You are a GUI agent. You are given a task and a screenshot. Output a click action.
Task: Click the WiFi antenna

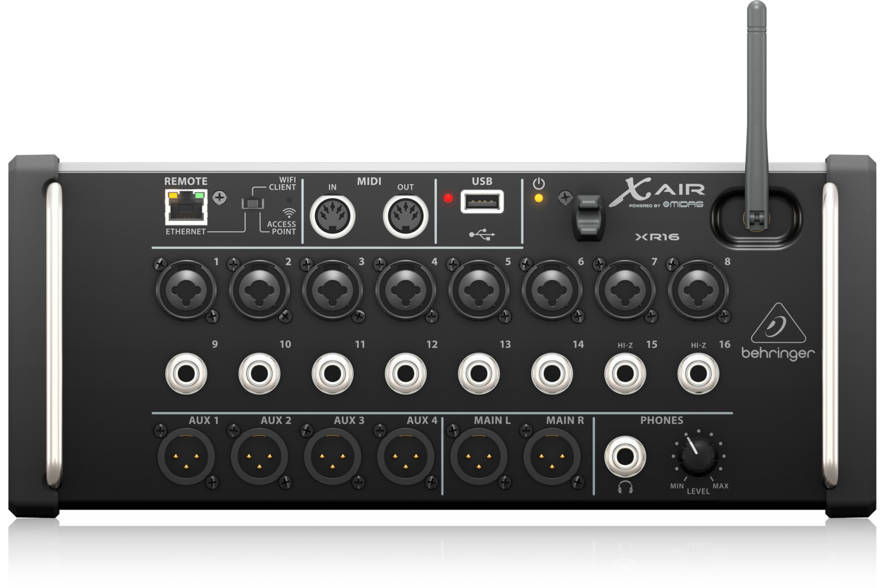(756, 111)
